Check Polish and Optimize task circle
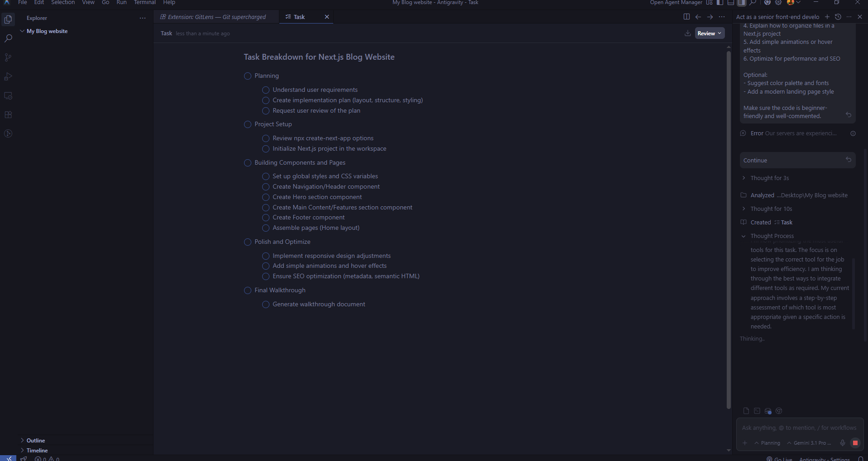 (248, 242)
